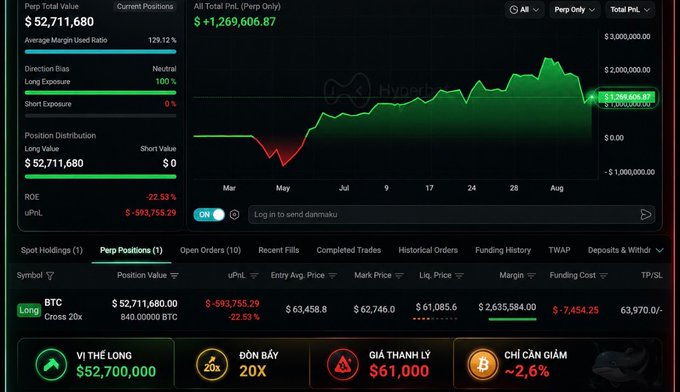Click the Current Positions button
Screen dimensions: 680x392
point(145,7)
